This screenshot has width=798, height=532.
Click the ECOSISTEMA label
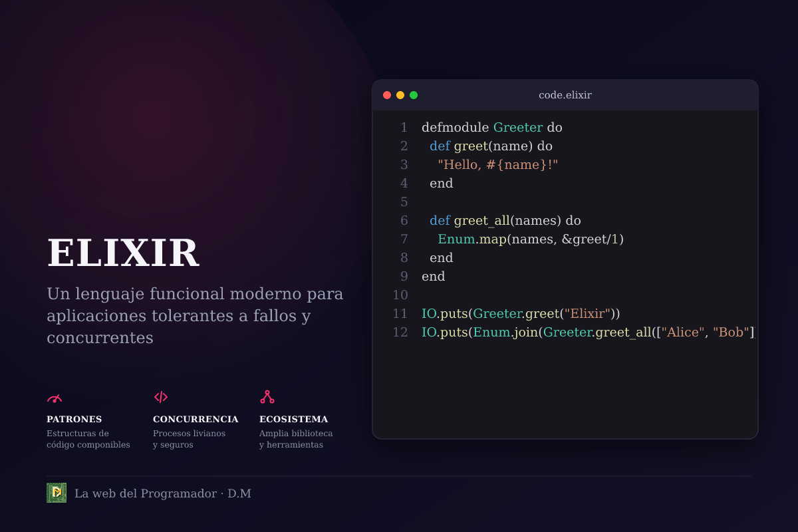click(293, 420)
